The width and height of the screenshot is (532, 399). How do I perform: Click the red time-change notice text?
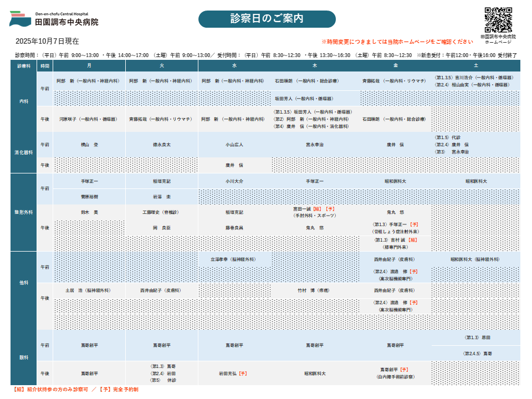pos(397,42)
